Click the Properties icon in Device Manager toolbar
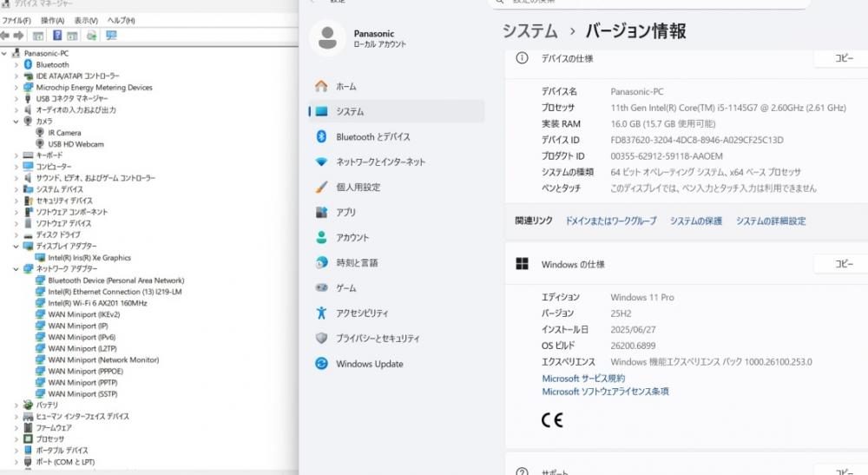 click(x=38, y=36)
